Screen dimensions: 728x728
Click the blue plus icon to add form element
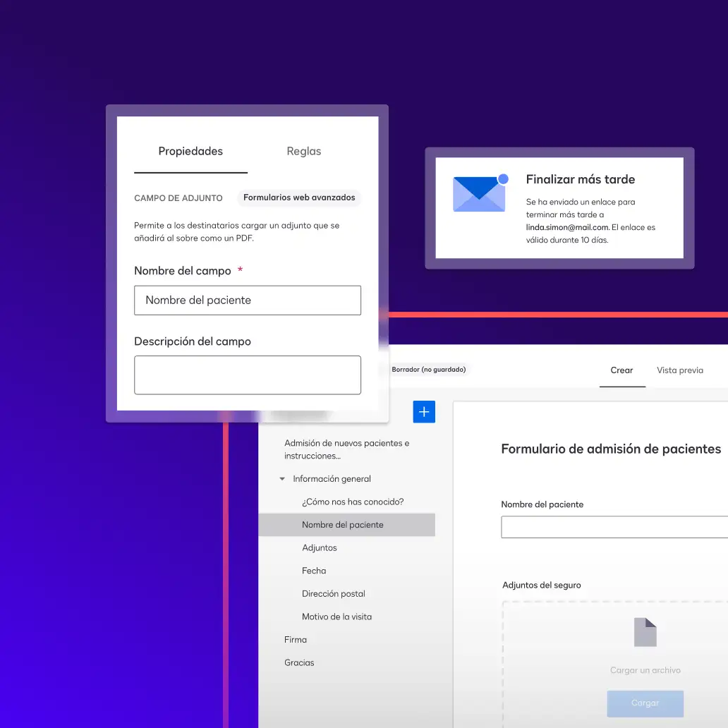(x=424, y=411)
